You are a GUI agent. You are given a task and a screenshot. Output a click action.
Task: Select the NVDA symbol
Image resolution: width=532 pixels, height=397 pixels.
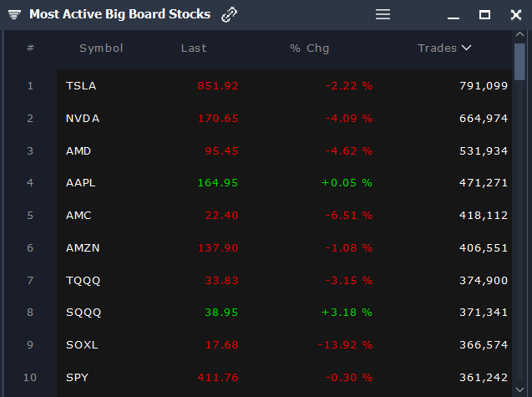tap(83, 119)
